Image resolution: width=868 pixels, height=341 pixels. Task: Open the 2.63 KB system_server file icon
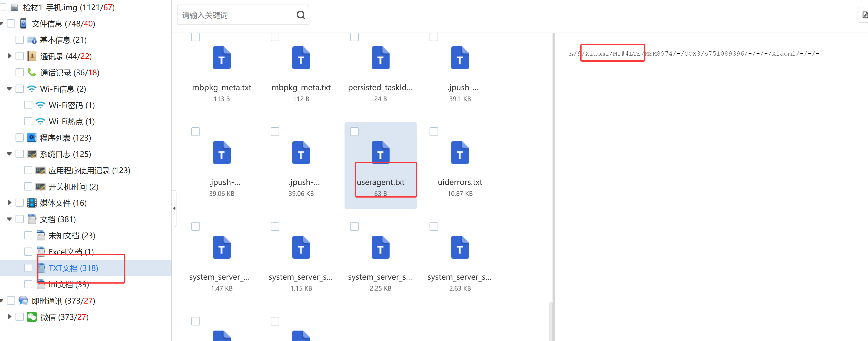pyautogui.click(x=460, y=247)
